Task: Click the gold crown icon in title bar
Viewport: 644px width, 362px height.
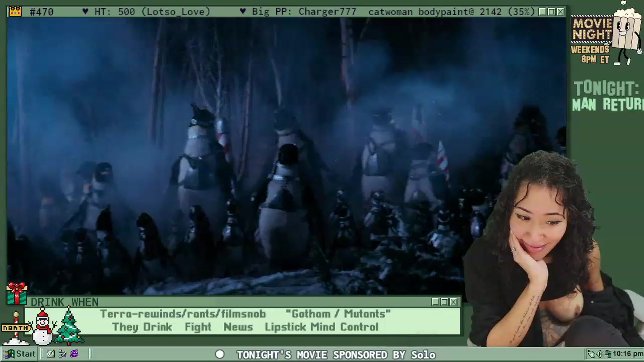Action: [15, 12]
